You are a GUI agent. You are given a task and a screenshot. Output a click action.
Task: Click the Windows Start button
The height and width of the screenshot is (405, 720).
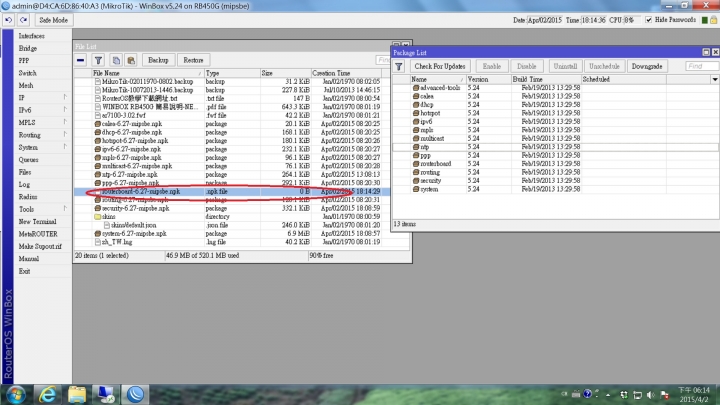pos(16,394)
